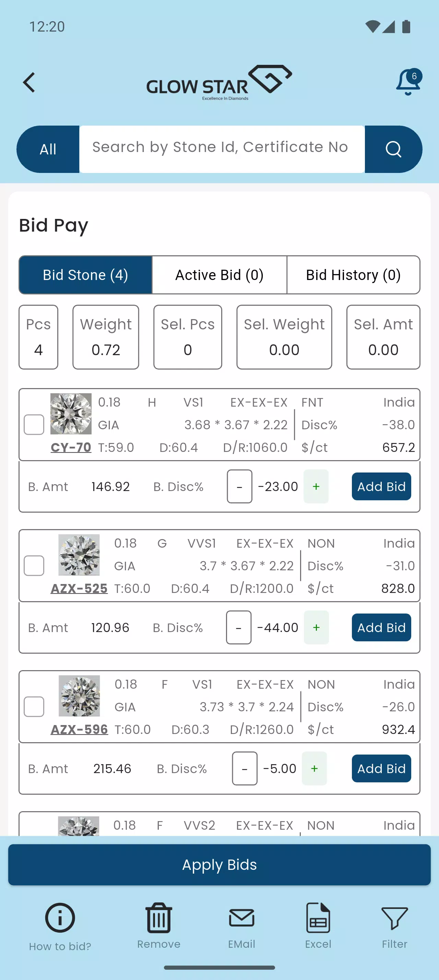Tap the Remove trash icon

(x=158, y=918)
